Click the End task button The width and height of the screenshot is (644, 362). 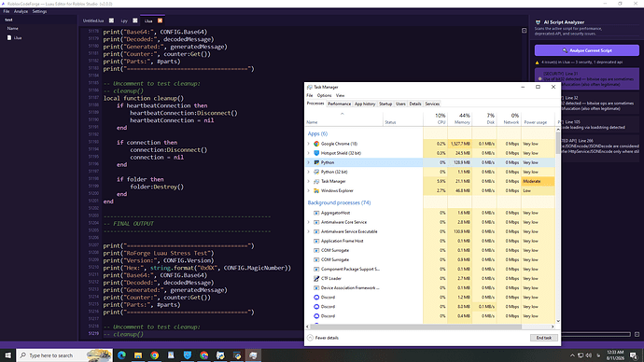[x=544, y=338]
